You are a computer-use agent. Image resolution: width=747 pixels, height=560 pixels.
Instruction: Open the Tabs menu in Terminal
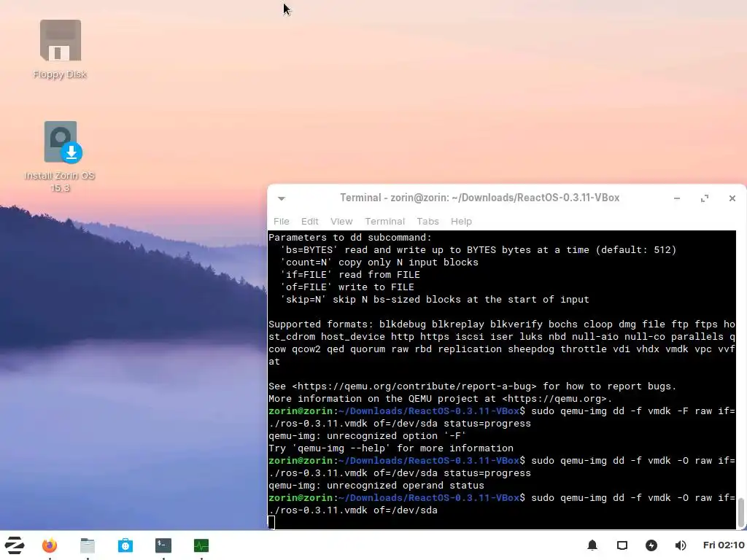[x=427, y=222]
